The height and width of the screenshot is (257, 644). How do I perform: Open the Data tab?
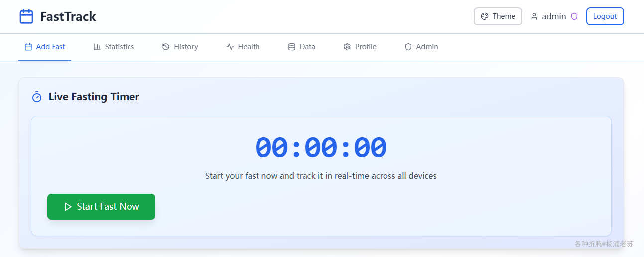pyautogui.click(x=302, y=47)
